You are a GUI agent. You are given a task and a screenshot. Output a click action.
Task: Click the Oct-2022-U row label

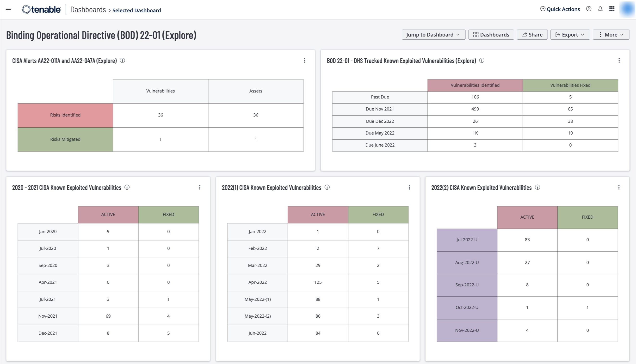[x=467, y=308]
